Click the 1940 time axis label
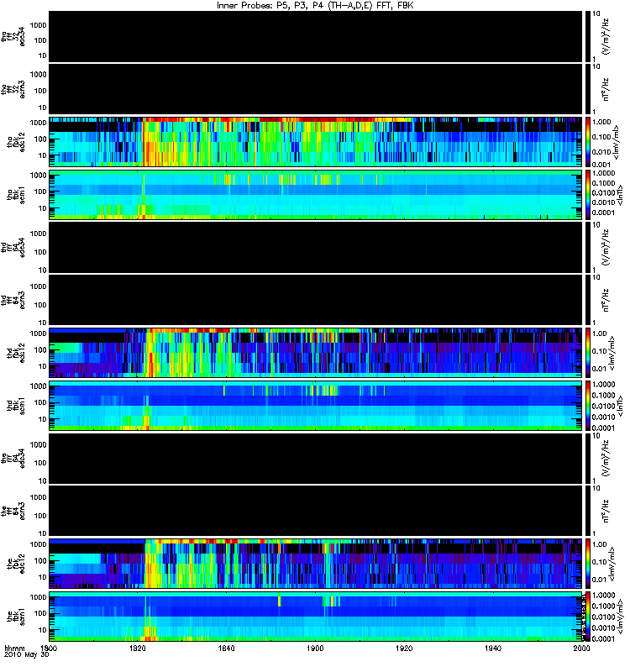630x672 pixels. pyautogui.click(x=493, y=648)
